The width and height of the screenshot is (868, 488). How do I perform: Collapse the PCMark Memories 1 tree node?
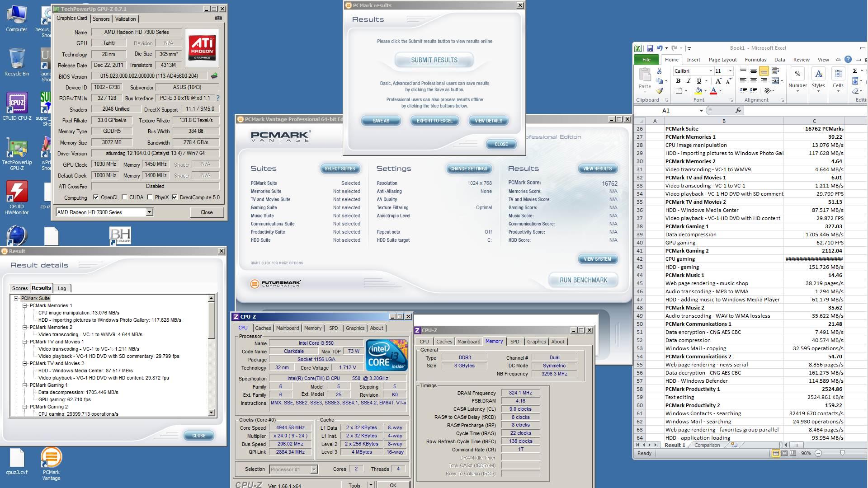[x=25, y=306]
